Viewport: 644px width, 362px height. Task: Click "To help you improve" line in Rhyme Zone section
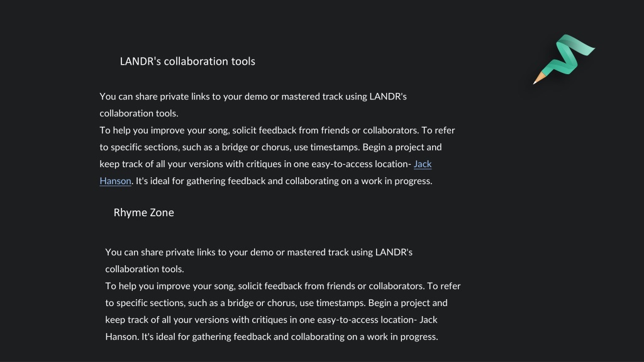point(283,286)
